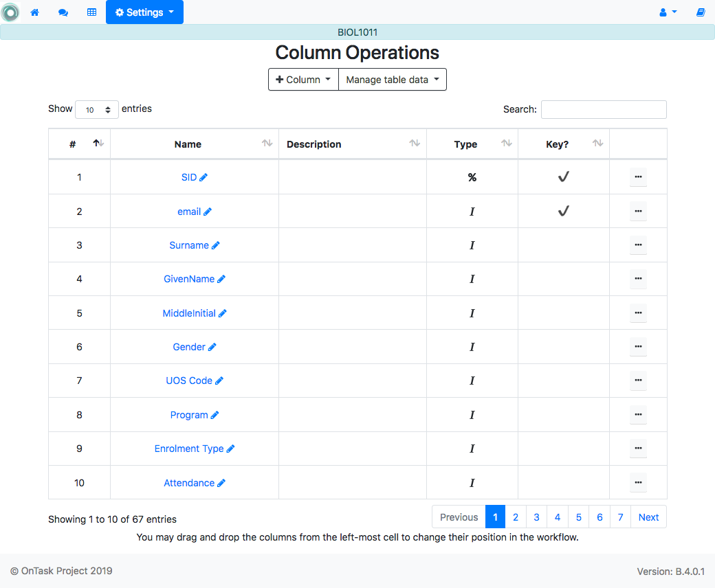Sort by the Type column header
The height and width of the screenshot is (588, 715).
tap(472, 144)
